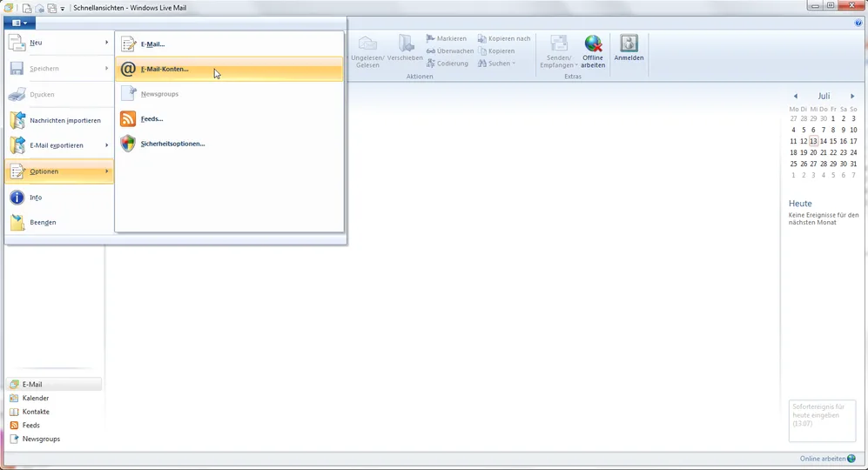The image size is (868, 470).
Task: Click Markieren in the Aktionen group
Action: point(446,39)
